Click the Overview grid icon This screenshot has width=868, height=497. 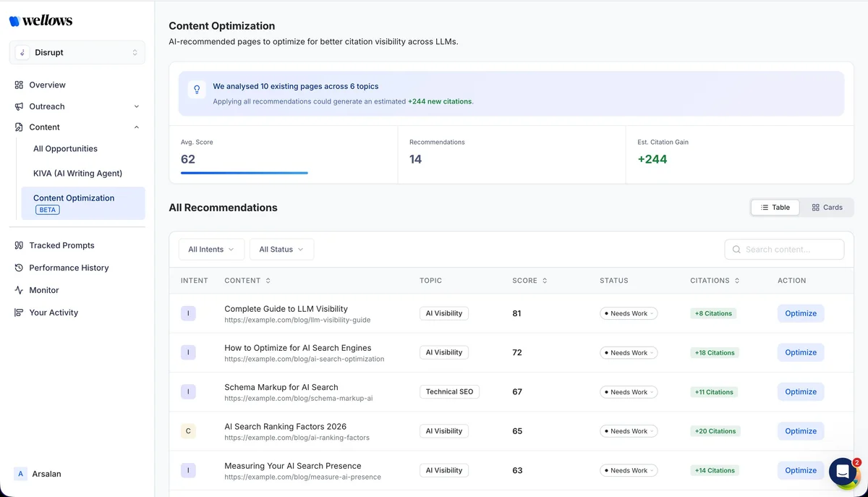coord(19,85)
